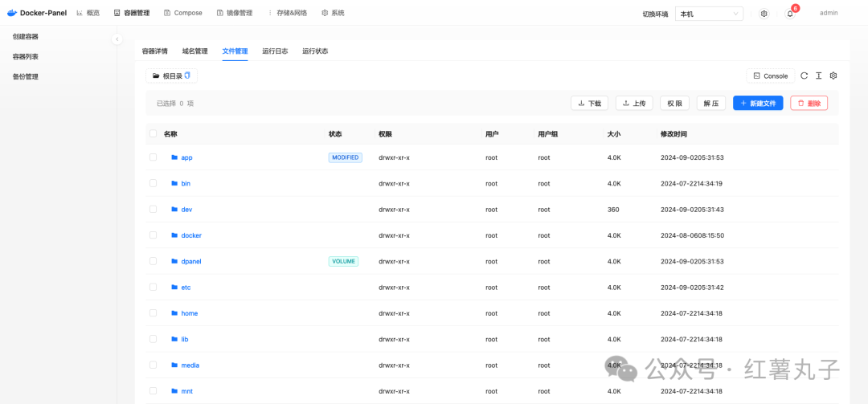Click the etc folder icon
868x404 pixels.
(x=174, y=288)
